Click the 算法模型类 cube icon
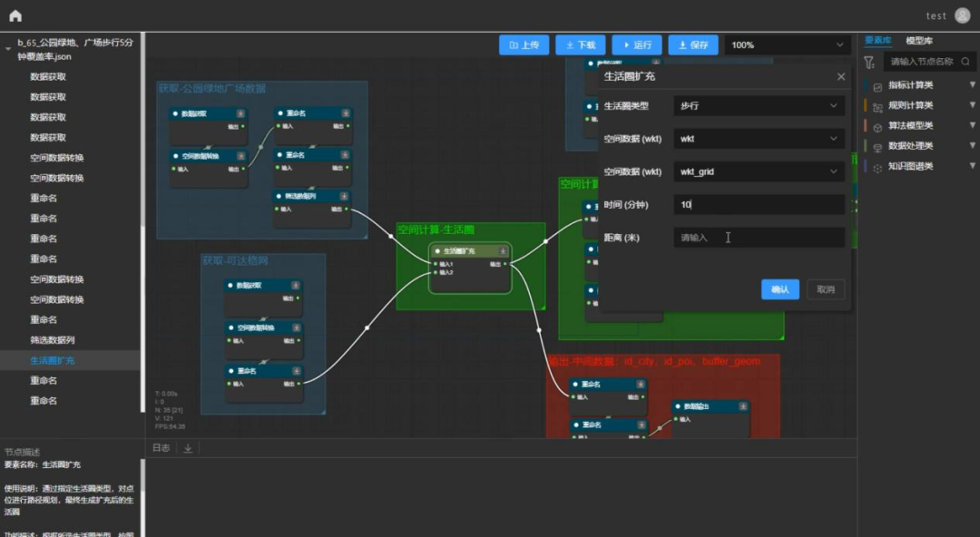 [877, 128]
